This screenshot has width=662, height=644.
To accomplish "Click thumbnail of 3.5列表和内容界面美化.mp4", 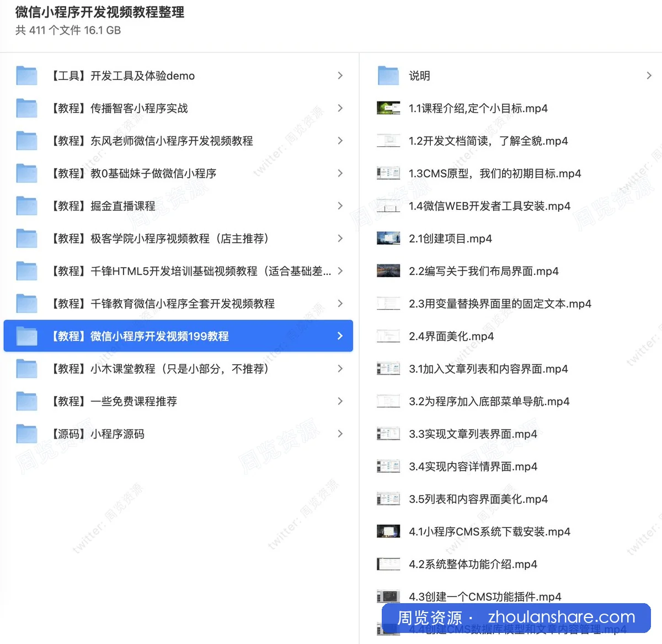I will pyautogui.click(x=388, y=499).
